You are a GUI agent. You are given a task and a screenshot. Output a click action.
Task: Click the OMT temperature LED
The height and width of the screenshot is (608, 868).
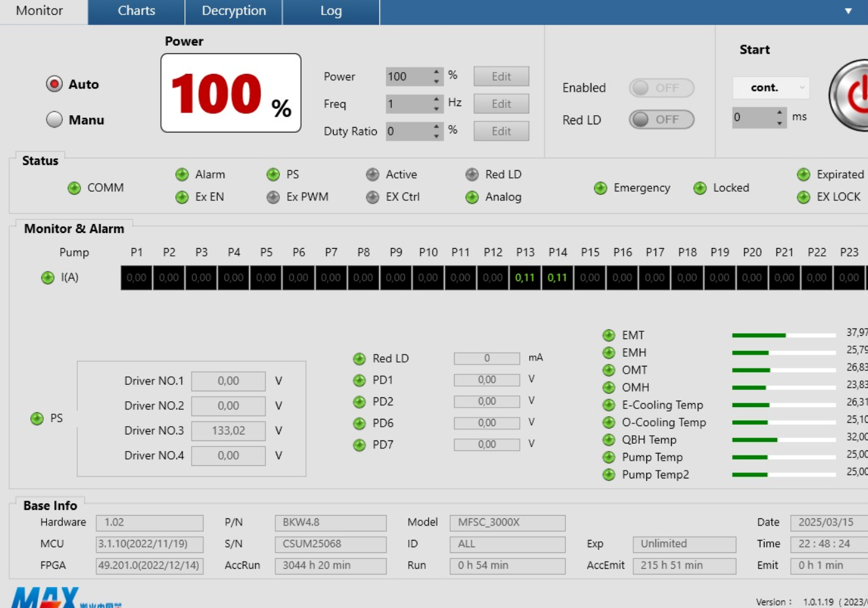click(609, 370)
